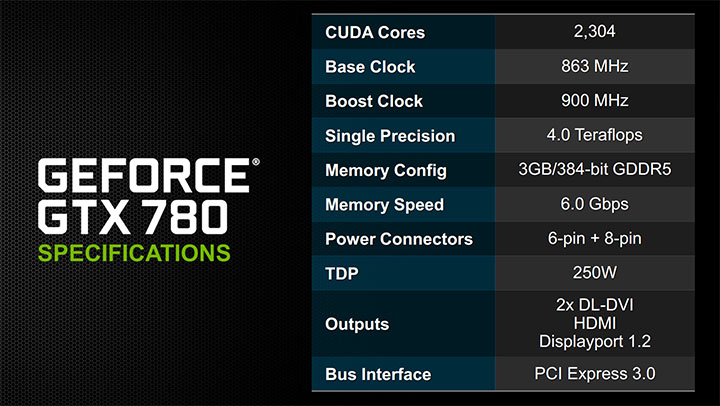This screenshot has width=720, height=406.
Task: Click the registered trademark symbol
Action: tap(256, 162)
